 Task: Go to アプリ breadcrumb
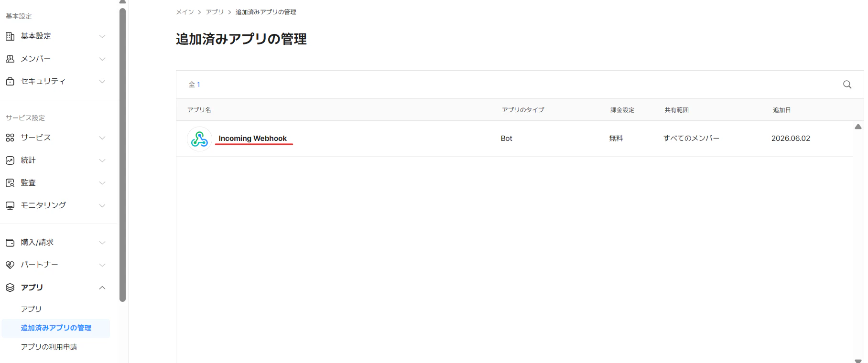pyautogui.click(x=215, y=12)
